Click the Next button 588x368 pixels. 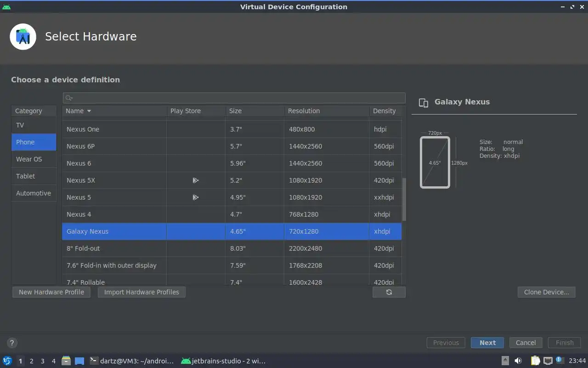[487, 343]
